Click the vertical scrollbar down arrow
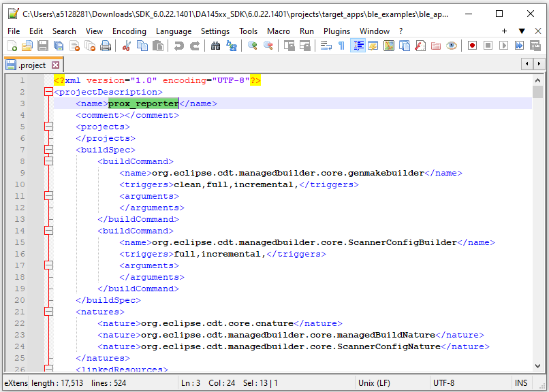This screenshot has width=549, height=392. coord(538,365)
